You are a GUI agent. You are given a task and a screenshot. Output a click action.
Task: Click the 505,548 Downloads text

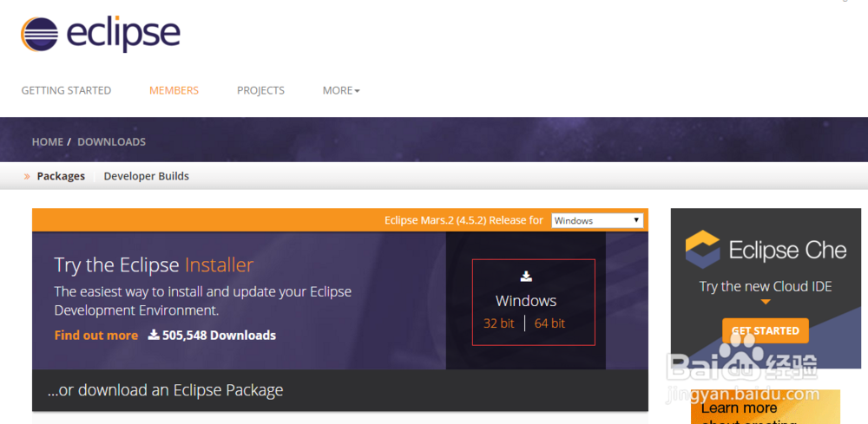pyautogui.click(x=219, y=336)
